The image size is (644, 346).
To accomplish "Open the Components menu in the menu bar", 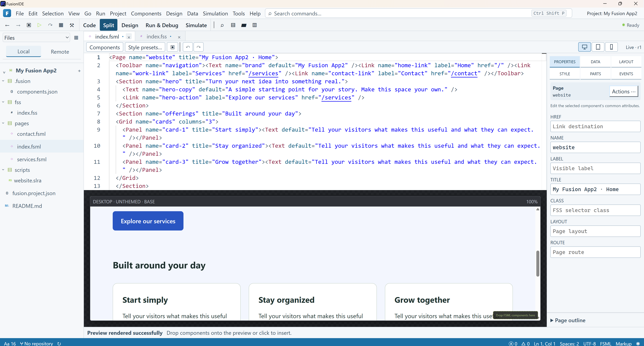I will coord(146,13).
